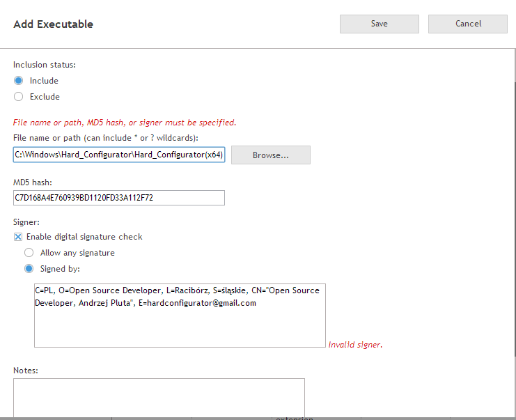Click the 'File name or path, MD5 hash' error text
This screenshot has width=516, height=420.
(125, 123)
